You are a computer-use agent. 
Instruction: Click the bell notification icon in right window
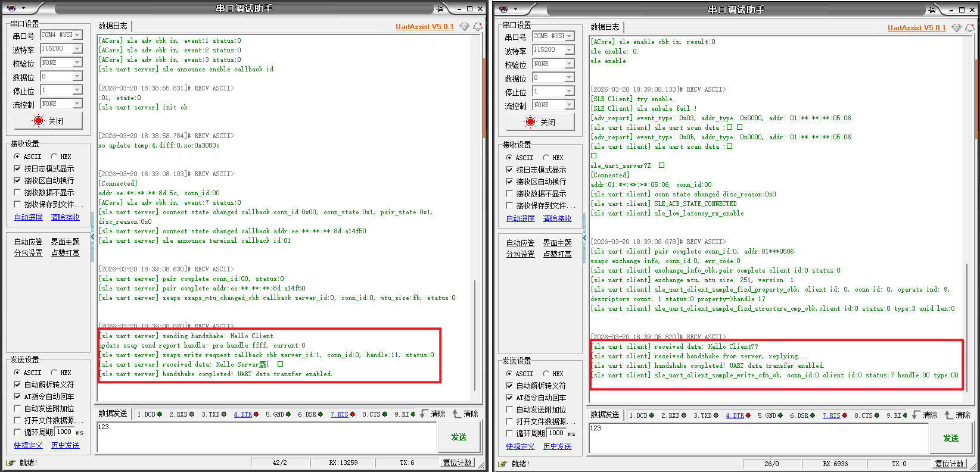(x=970, y=28)
